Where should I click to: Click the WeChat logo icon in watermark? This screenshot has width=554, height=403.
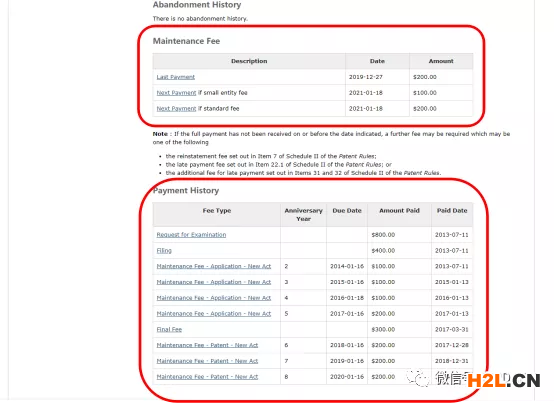click(x=418, y=378)
